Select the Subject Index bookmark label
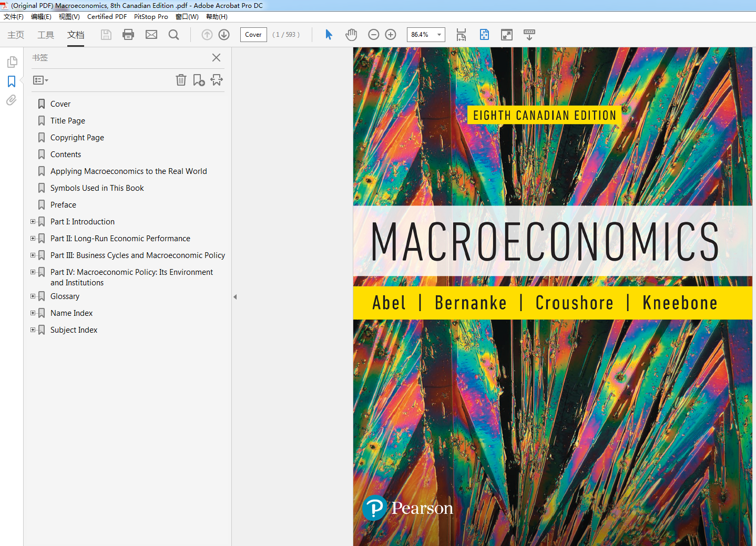 [74, 330]
